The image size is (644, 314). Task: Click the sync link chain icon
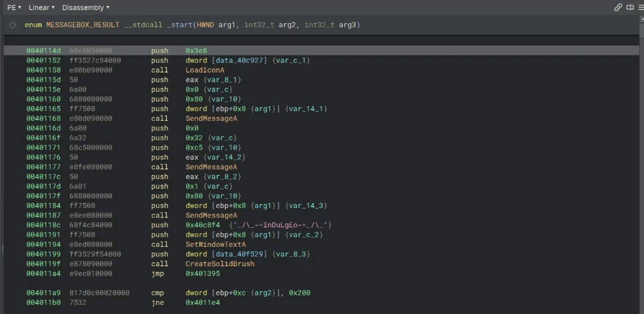pos(618,7)
